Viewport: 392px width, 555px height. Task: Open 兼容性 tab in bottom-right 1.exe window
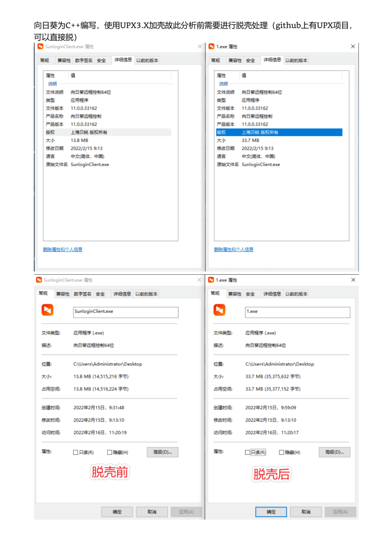coord(234,294)
